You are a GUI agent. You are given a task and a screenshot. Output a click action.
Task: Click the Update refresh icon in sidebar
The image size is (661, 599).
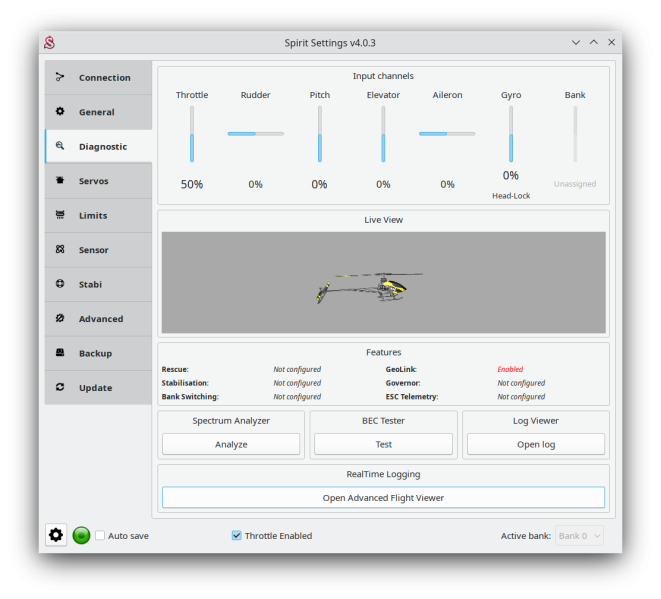click(60, 387)
